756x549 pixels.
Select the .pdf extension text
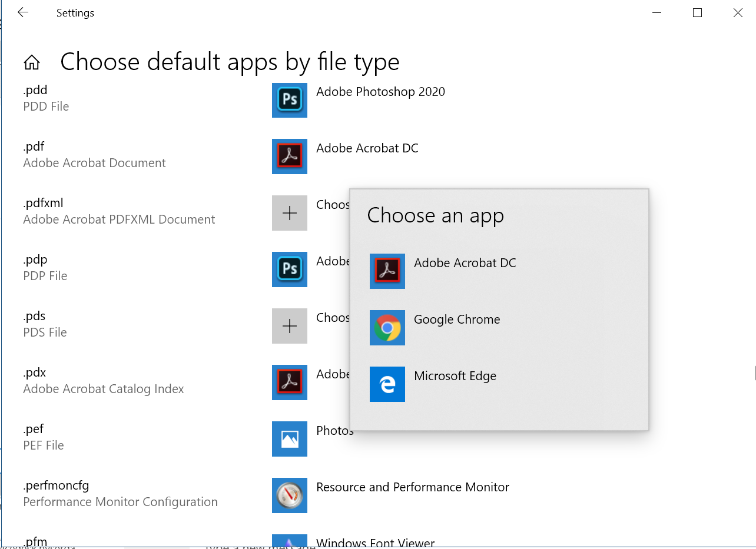[34, 147]
